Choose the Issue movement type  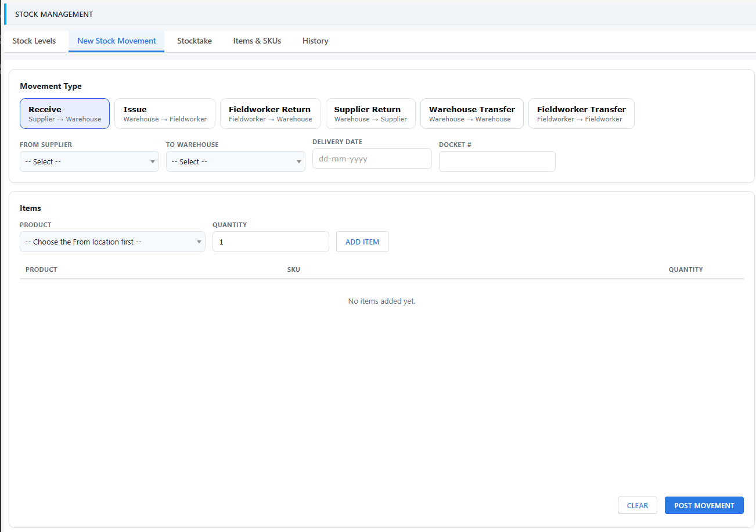(165, 113)
